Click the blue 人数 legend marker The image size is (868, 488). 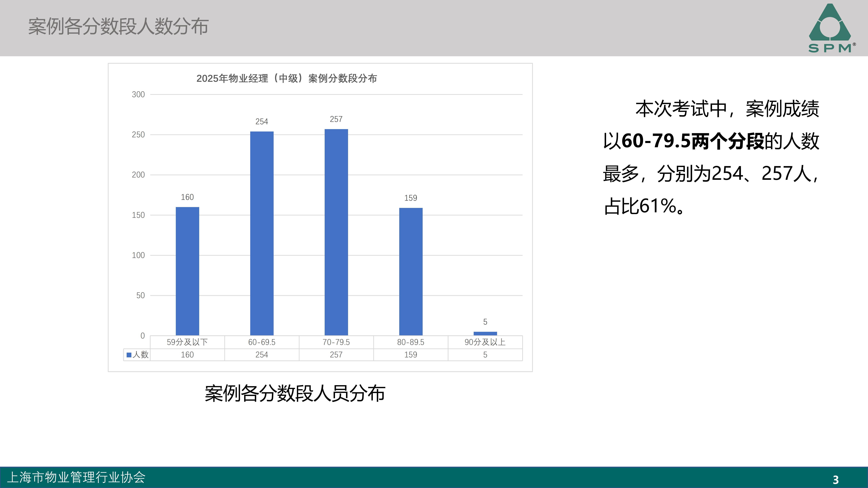(x=129, y=355)
